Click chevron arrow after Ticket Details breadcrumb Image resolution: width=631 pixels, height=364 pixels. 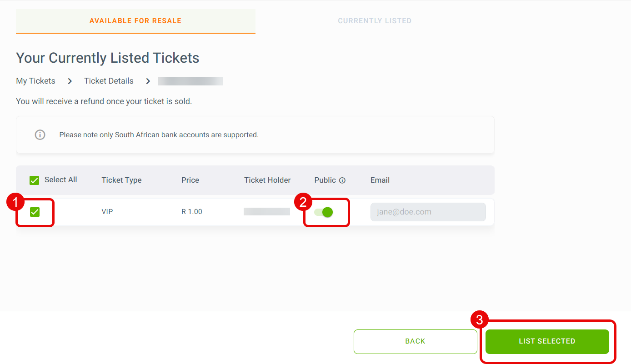[x=148, y=81]
